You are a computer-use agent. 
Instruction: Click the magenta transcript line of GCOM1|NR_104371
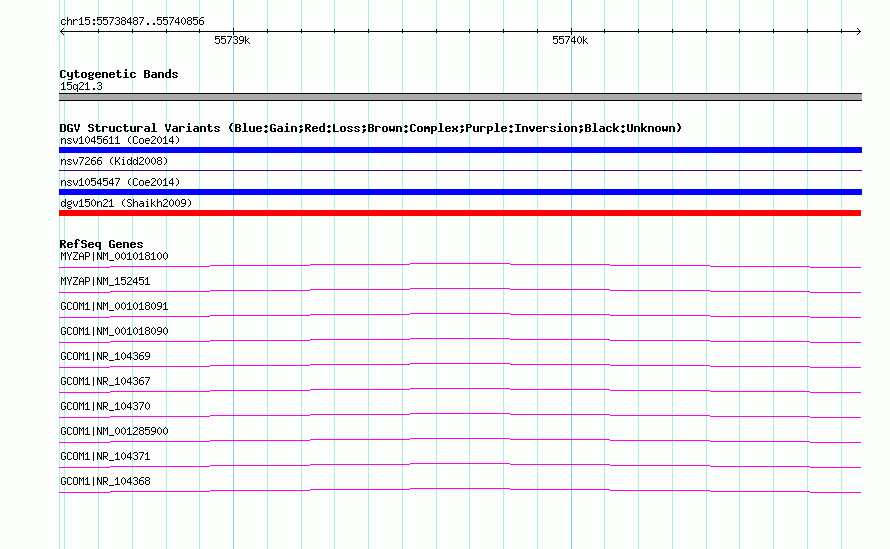point(460,465)
